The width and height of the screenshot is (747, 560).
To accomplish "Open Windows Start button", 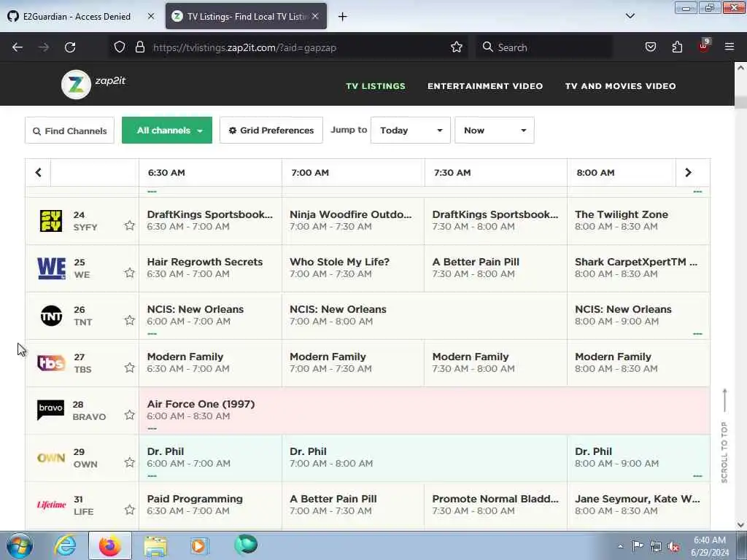I will [x=20, y=545].
